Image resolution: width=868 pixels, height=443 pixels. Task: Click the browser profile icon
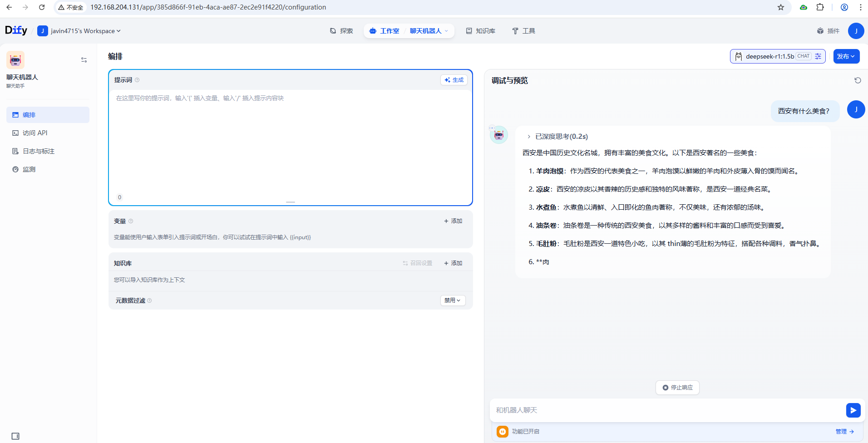pyautogui.click(x=844, y=7)
